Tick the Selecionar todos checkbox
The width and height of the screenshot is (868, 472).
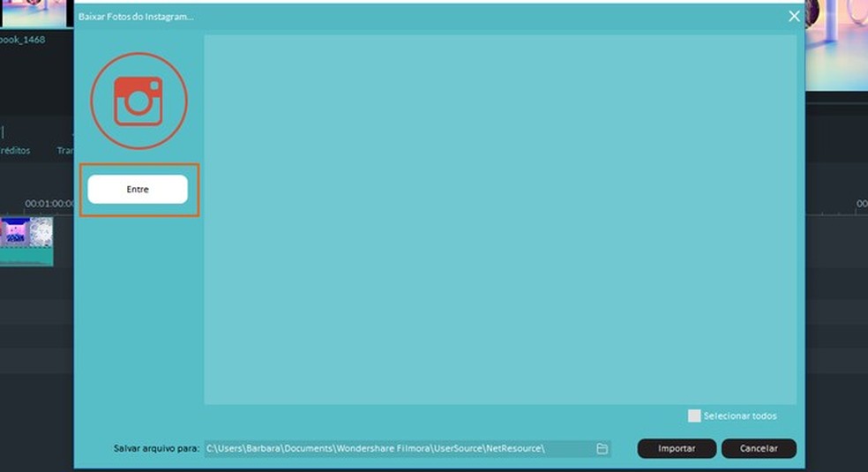pyautogui.click(x=693, y=416)
